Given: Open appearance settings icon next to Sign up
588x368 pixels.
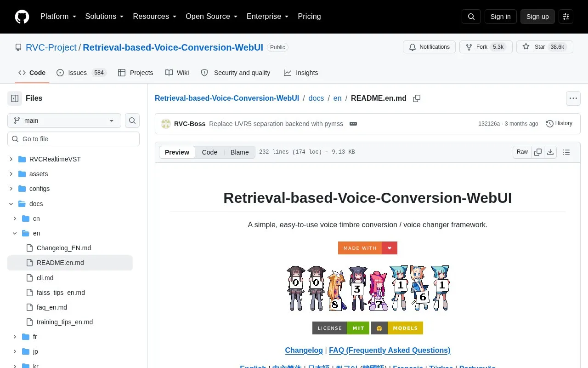Looking at the screenshot, I should pyautogui.click(x=566, y=17).
